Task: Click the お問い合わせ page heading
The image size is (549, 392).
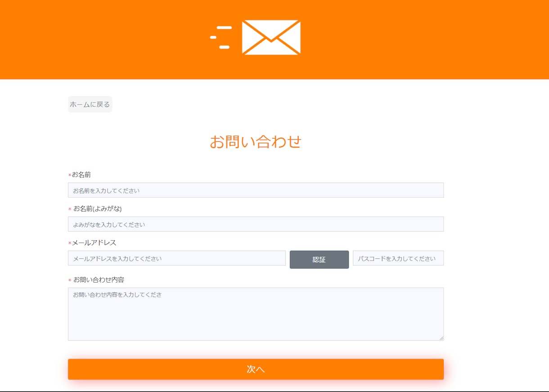Action: click(x=256, y=142)
